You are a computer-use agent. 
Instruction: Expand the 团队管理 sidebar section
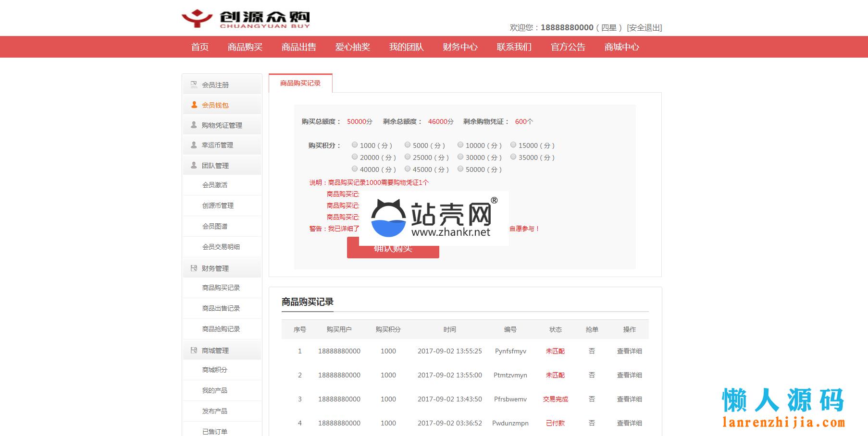[x=215, y=166]
